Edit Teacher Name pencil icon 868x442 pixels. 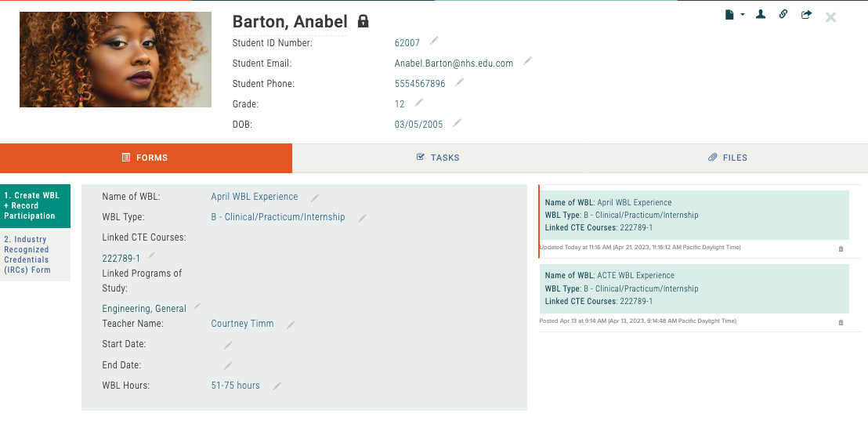click(291, 325)
